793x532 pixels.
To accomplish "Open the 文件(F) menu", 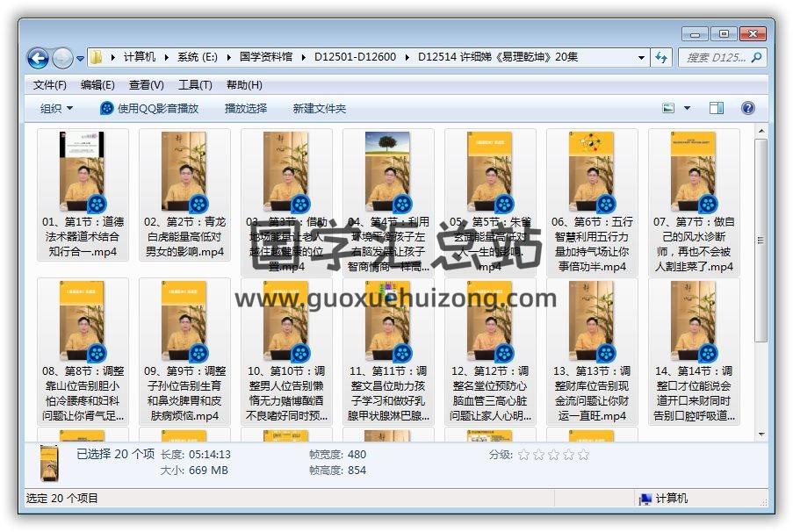I will pyautogui.click(x=49, y=85).
